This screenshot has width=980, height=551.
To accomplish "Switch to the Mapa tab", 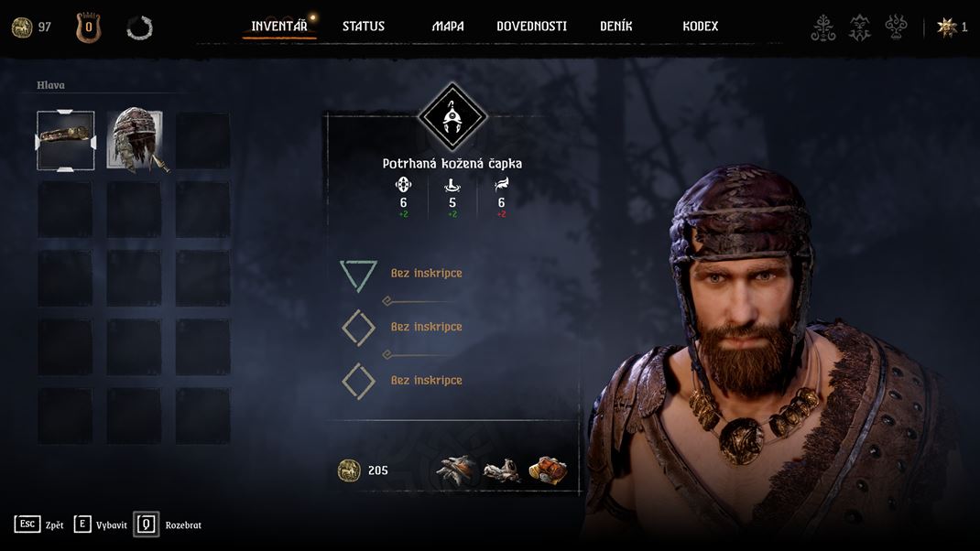I will pos(448,27).
